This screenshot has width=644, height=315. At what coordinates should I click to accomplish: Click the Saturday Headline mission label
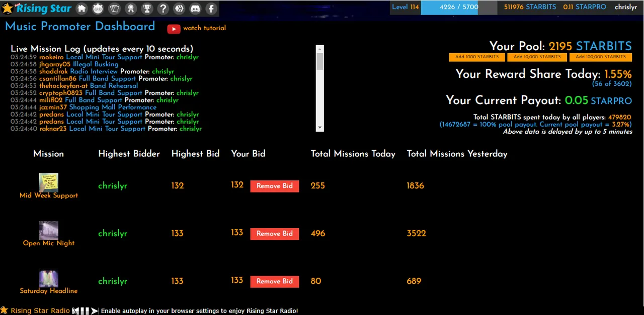pyautogui.click(x=49, y=291)
